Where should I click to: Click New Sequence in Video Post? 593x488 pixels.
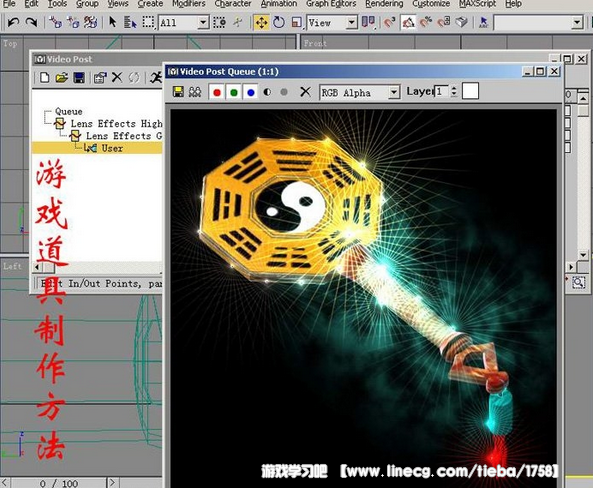tap(45, 78)
